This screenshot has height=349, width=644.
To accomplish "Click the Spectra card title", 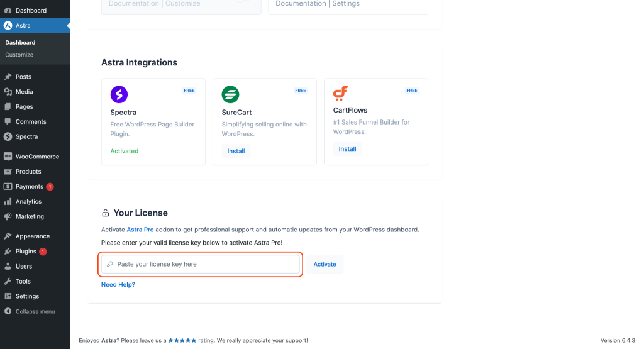I will 123,113.
